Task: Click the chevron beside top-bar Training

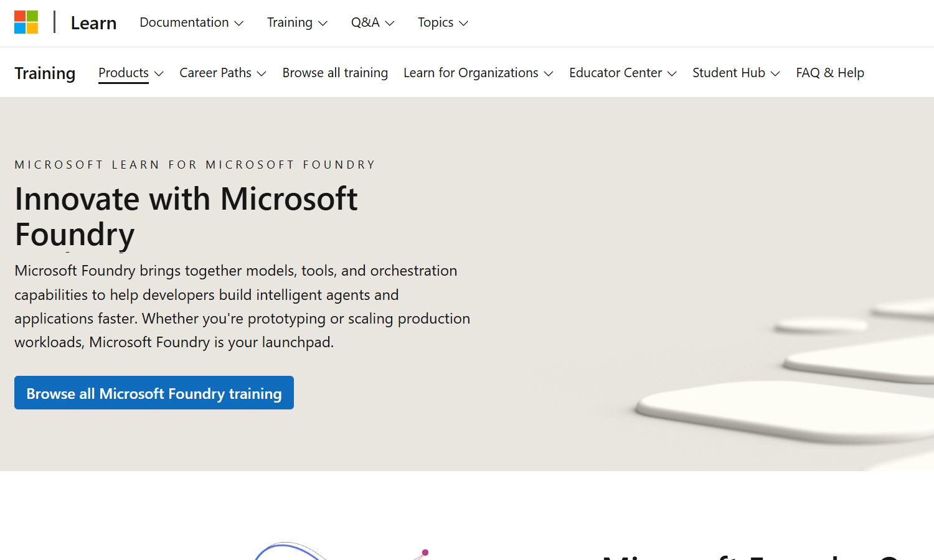Action: (323, 24)
